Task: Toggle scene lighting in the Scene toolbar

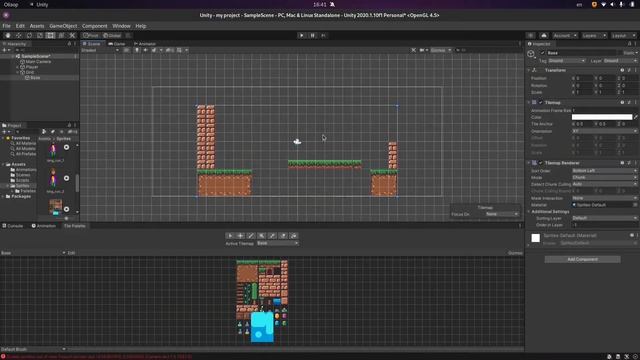Action: (137, 50)
